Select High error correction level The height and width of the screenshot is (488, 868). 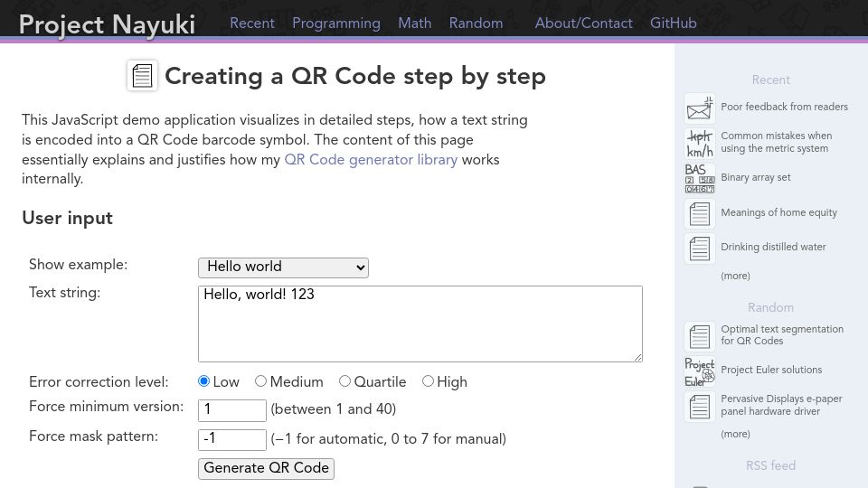coord(428,381)
